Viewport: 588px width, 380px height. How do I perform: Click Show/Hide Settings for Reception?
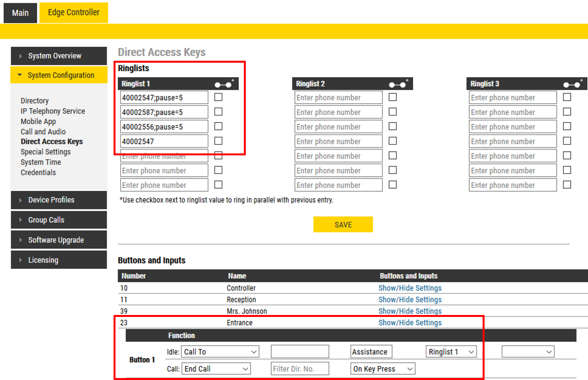point(410,299)
